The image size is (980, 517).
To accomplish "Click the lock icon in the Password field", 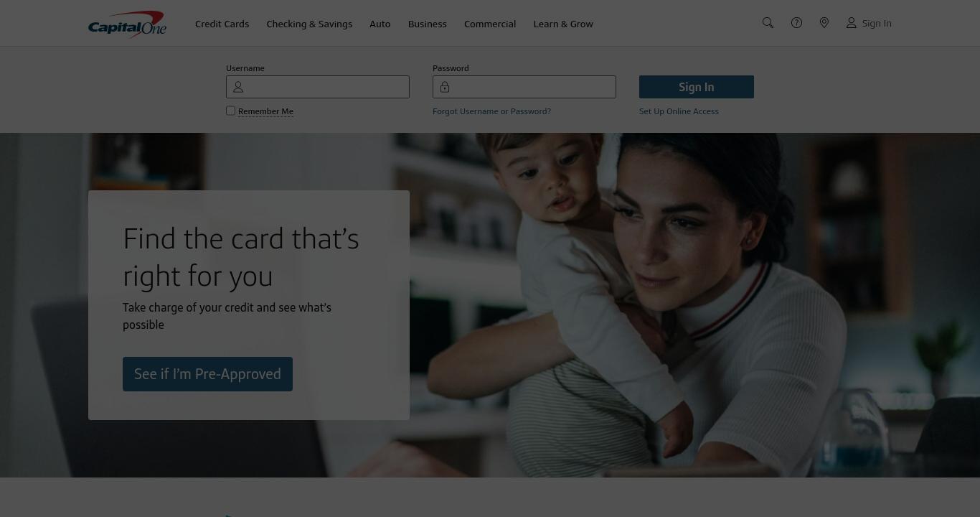I will click(445, 87).
